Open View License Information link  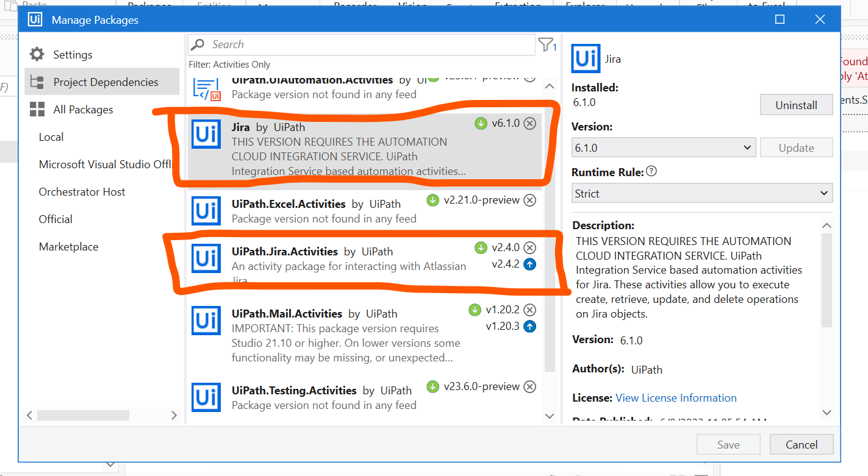(x=676, y=397)
